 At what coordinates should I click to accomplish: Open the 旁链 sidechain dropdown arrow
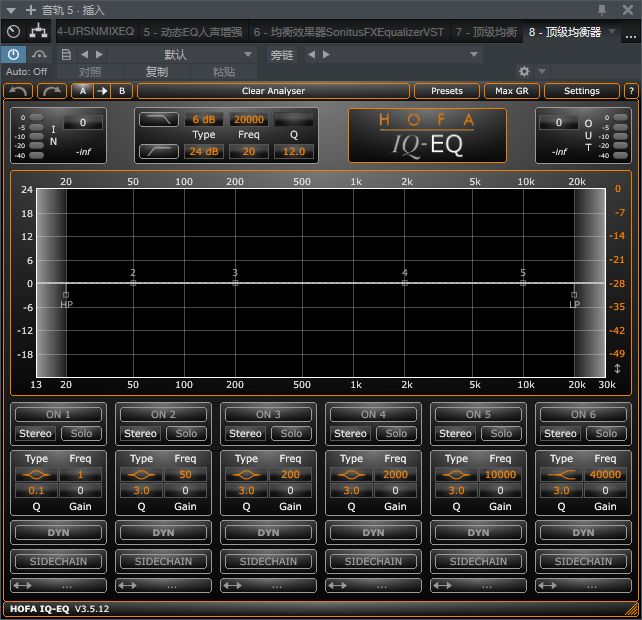pyautogui.click(x=474, y=54)
